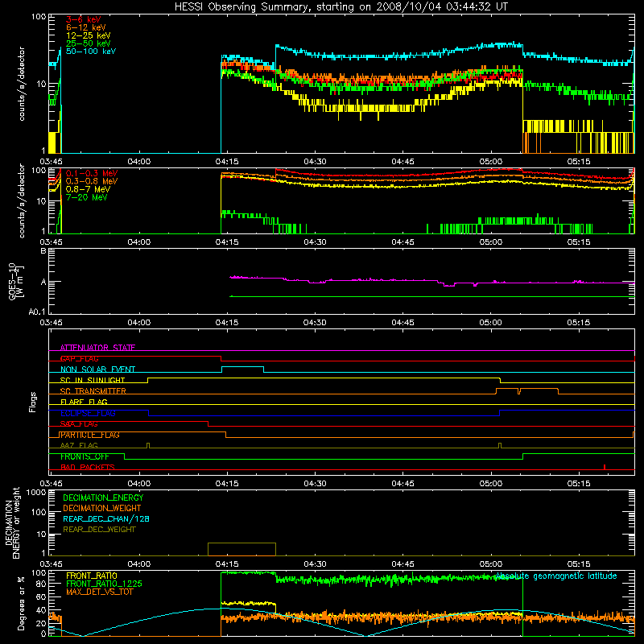Screen dimensions: 644x644
Task: Select the SC_IN_SUNLIGHT flag label
Action: coord(93,380)
